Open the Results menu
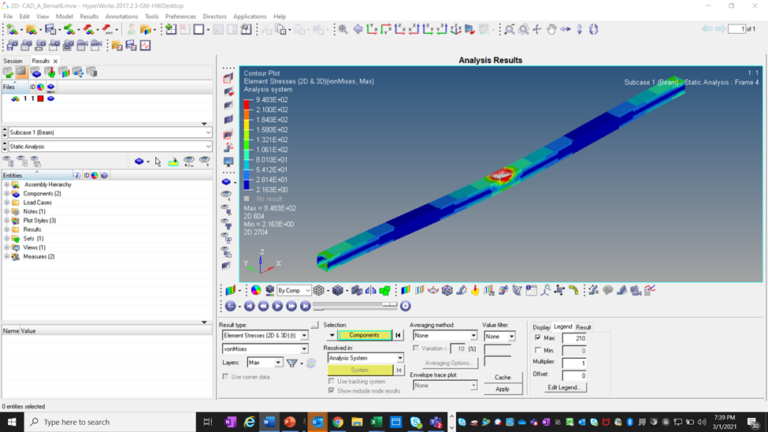Viewport: 768px width, 432px height. [89, 16]
